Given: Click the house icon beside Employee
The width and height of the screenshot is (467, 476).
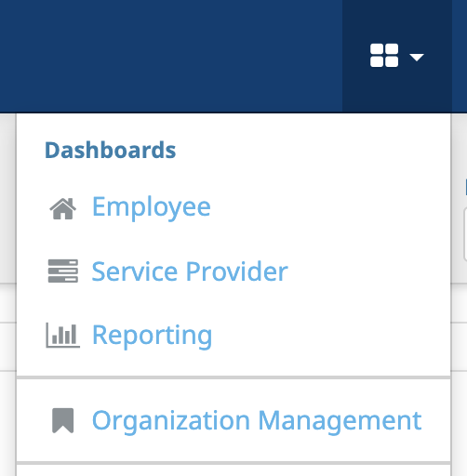Looking at the screenshot, I should [x=63, y=208].
